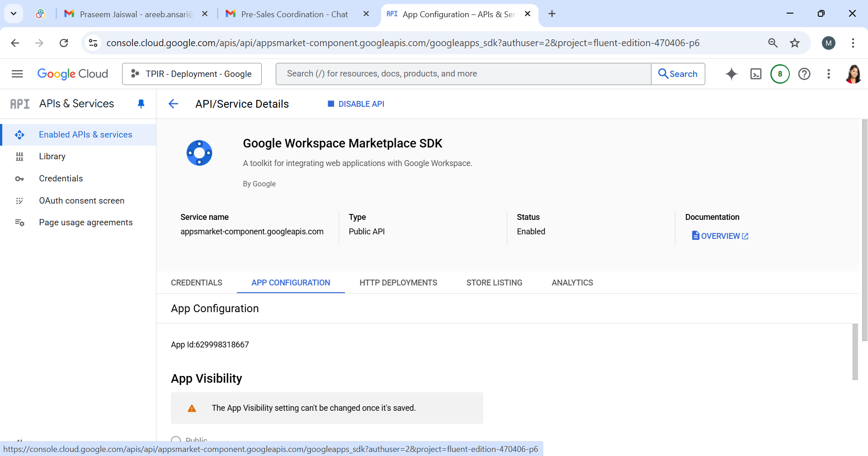Click the browser zoom magnifier icon

[773, 43]
